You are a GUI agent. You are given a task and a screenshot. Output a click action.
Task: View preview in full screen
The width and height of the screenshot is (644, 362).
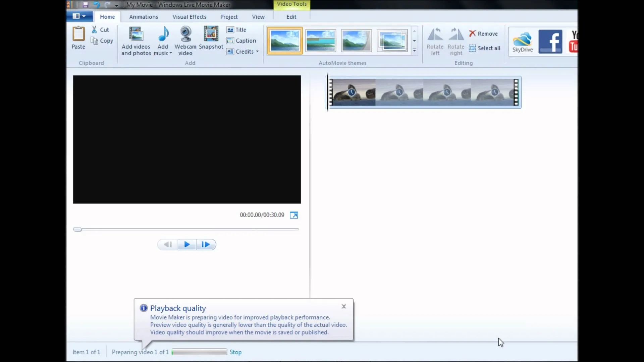tap(294, 215)
